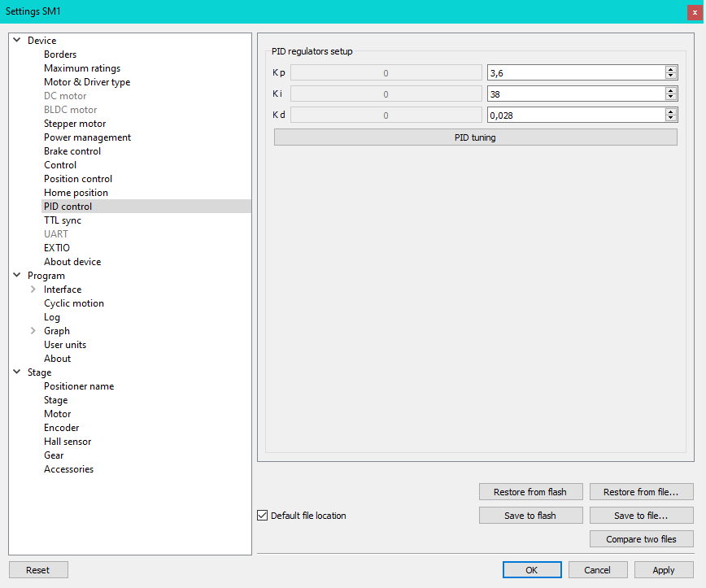
Task: Select Cyclic motion under Program
Action: [x=74, y=303]
